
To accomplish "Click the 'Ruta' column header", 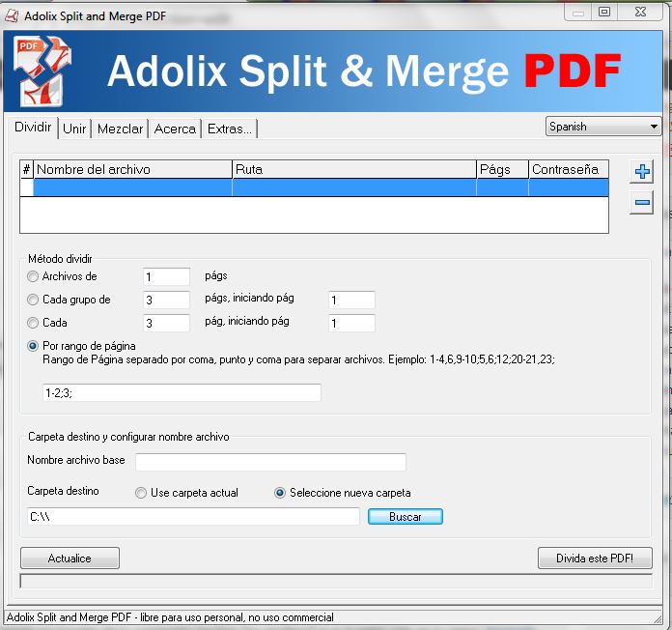I will click(x=354, y=169).
